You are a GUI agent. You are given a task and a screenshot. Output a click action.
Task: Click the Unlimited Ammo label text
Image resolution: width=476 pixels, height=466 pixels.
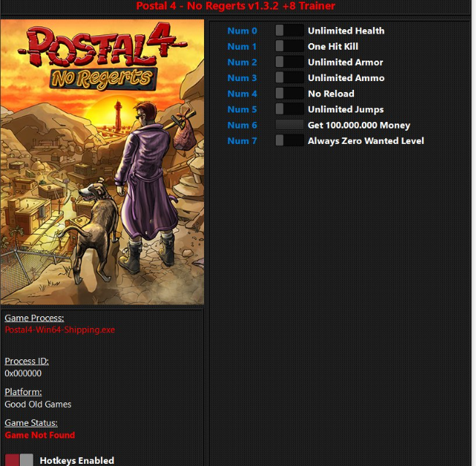pyautogui.click(x=346, y=78)
